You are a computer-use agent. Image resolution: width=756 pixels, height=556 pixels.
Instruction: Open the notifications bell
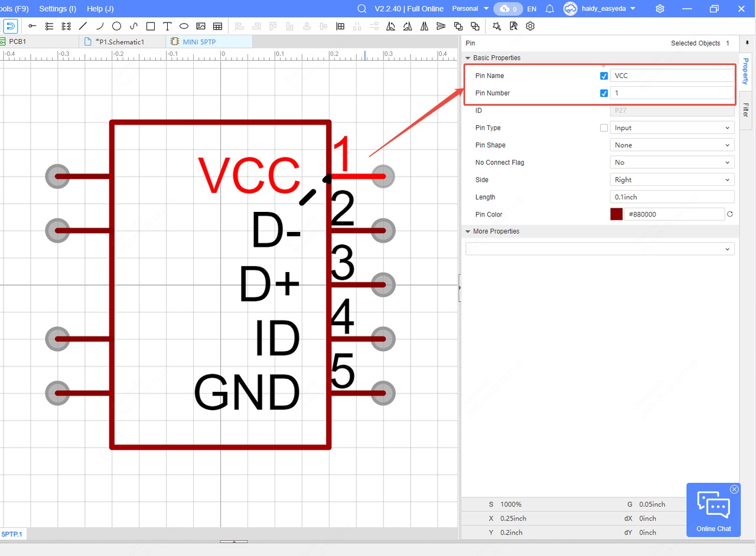pos(549,9)
